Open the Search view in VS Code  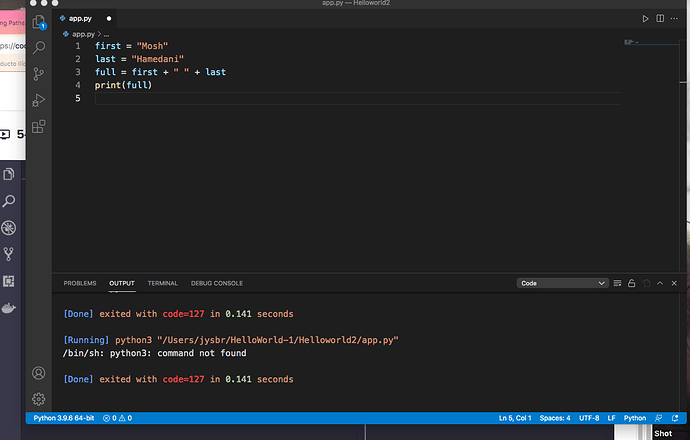click(39, 47)
